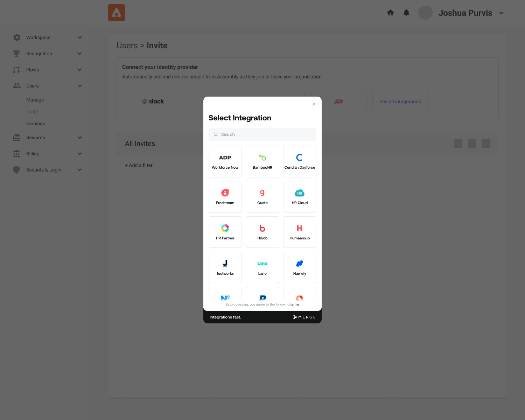Click Joshua Purvis's profile avatar
The image size is (525, 420).
click(x=425, y=13)
